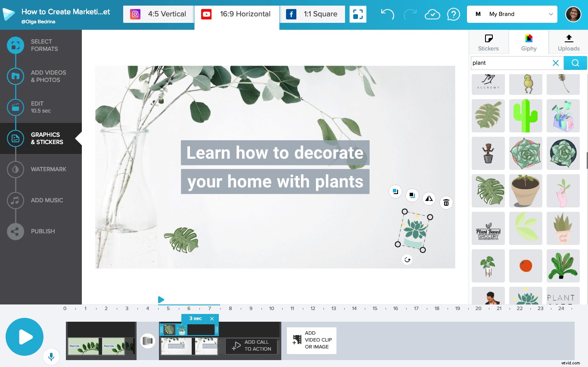The image size is (588, 367).
Task: Clear the plant search query
Action: (555, 63)
